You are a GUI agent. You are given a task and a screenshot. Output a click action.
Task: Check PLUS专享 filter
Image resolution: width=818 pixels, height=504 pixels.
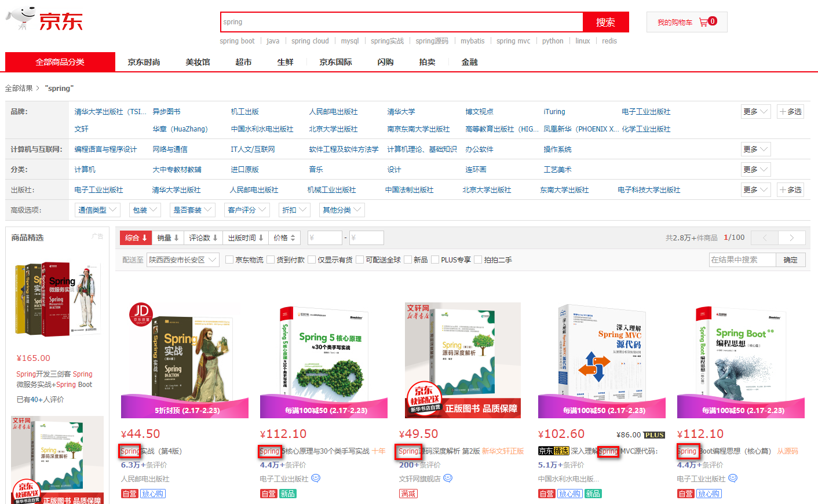click(435, 260)
